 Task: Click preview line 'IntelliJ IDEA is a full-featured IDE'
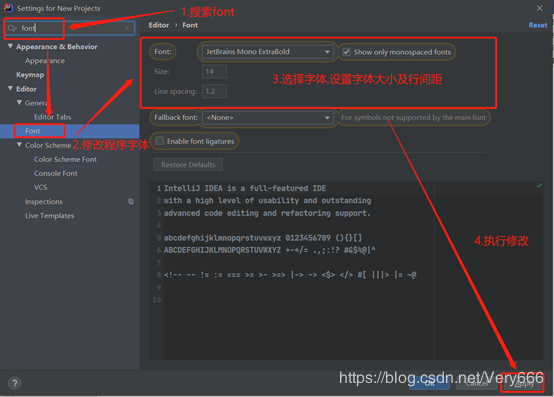pyautogui.click(x=245, y=188)
